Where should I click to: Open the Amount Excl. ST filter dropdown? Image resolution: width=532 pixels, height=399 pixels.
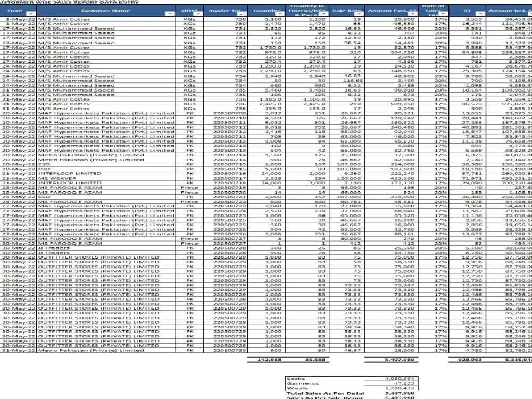tap(413, 14)
